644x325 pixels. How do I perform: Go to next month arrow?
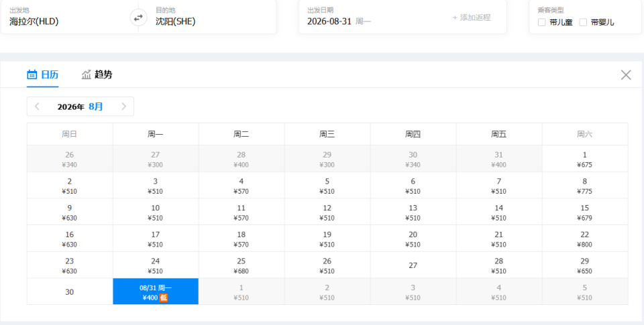123,107
